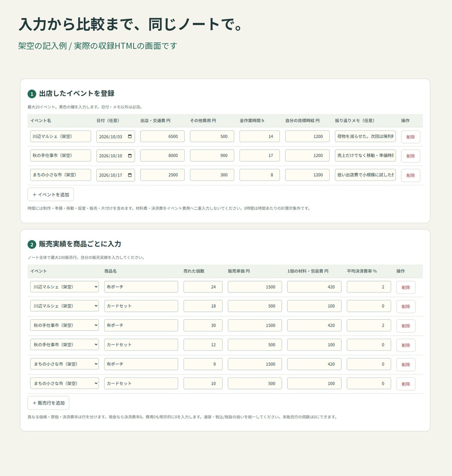Delete the まちの小さな市 event row

(411, 175)
